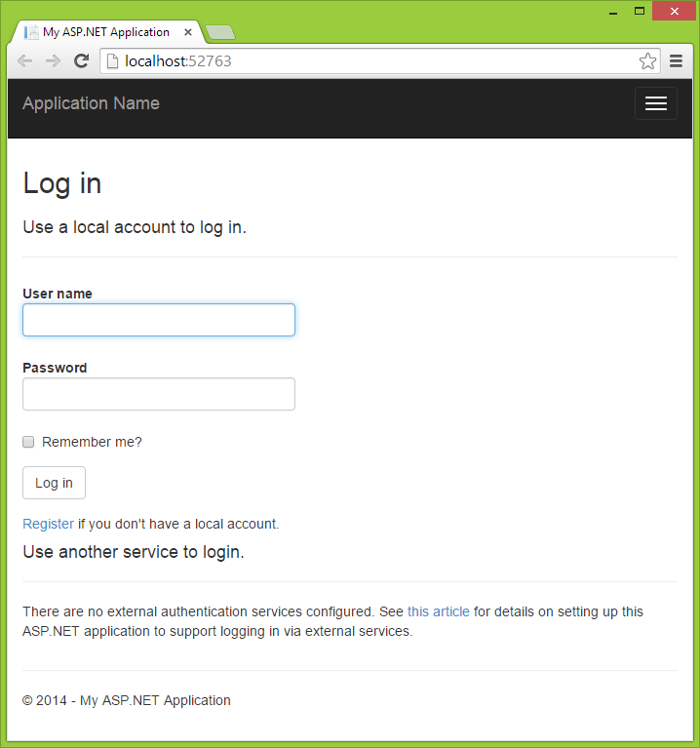700x748 pixels.
Task: Open a new browser tab
Action: point(220,32)
